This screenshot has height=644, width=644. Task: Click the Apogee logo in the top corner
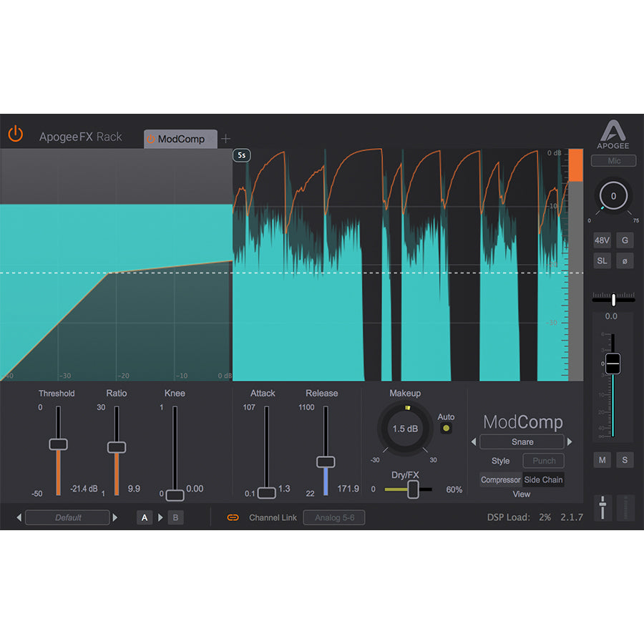click(x=613, y=132)
